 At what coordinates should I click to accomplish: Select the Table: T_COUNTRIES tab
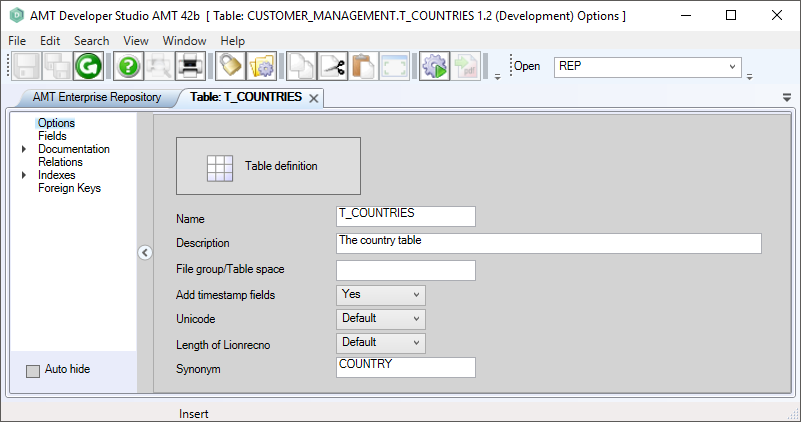pos(246,97)
